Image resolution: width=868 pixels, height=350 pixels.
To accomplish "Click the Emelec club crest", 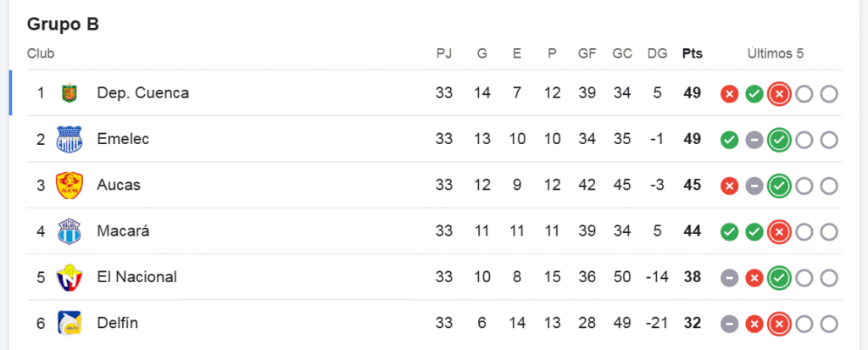I will point(70,139).
